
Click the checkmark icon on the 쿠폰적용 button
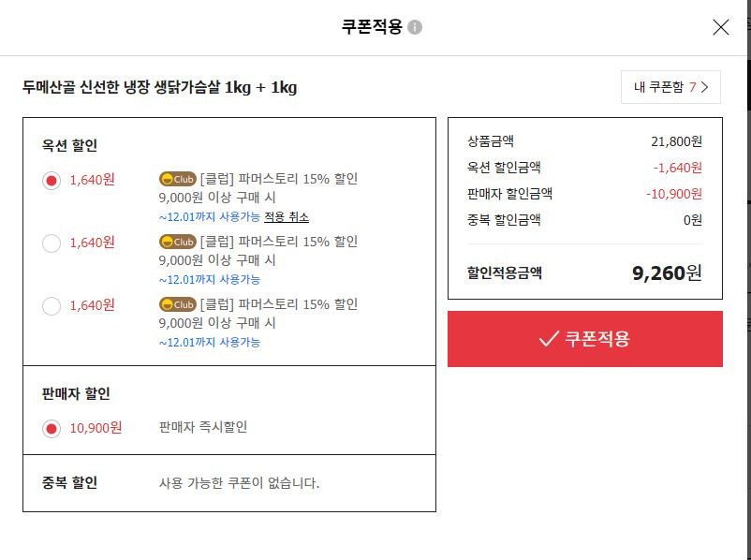pos(549,339)
